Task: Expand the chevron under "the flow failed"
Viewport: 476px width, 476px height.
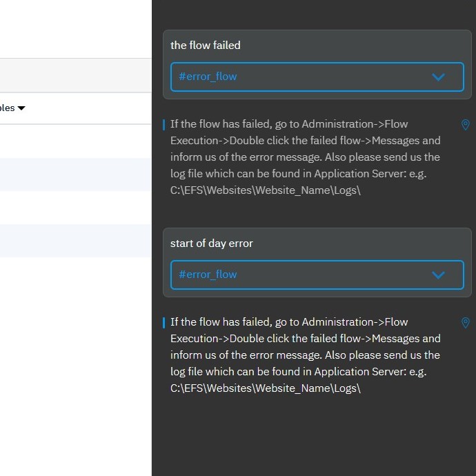Action: tap(438, 77)
